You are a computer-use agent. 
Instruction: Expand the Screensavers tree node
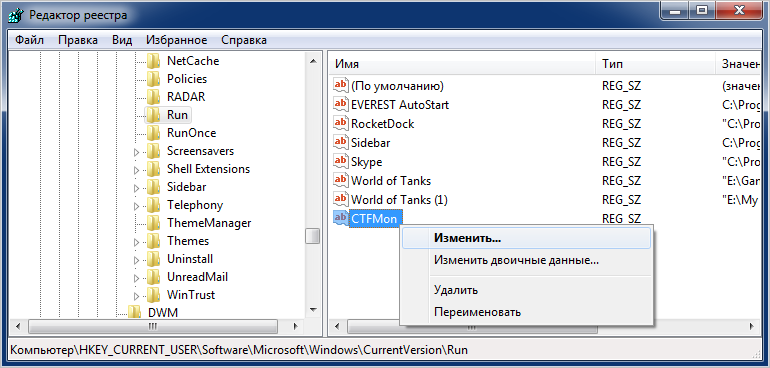pos(137,152)
